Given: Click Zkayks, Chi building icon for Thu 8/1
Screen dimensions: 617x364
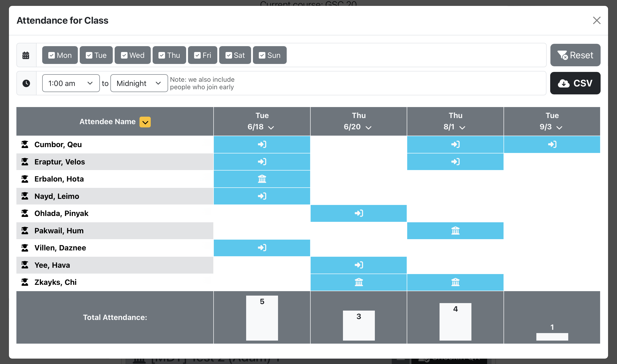Looking at the screenshot, I should 455,282.
